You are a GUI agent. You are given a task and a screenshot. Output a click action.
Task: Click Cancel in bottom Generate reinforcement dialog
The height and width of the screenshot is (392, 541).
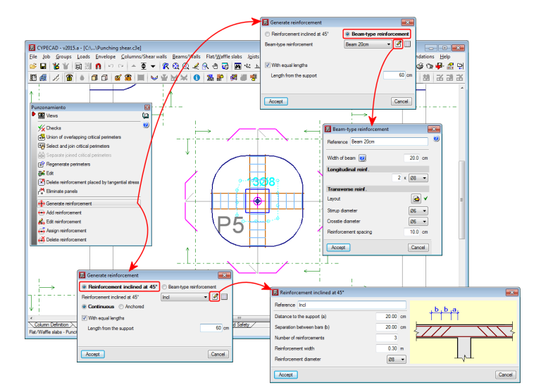coord(218,354)
